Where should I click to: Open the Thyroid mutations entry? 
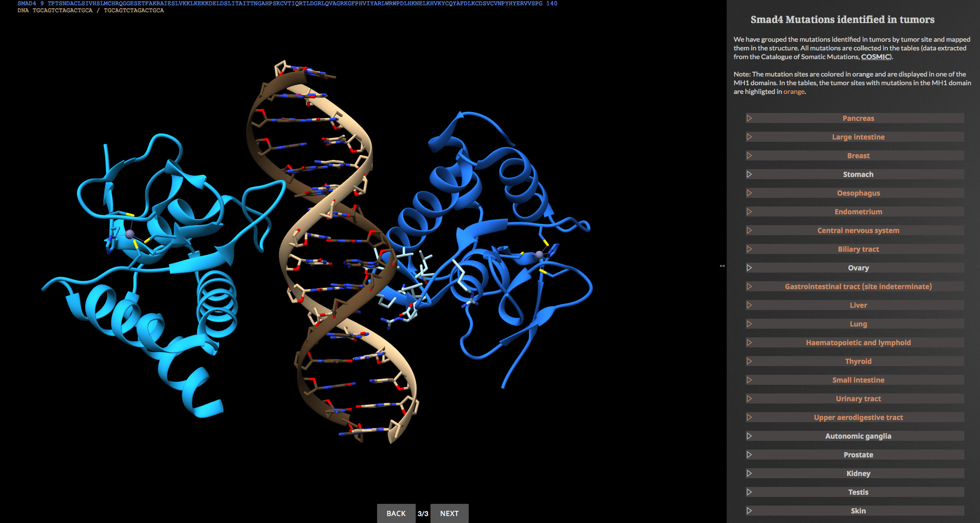(858, 361)
